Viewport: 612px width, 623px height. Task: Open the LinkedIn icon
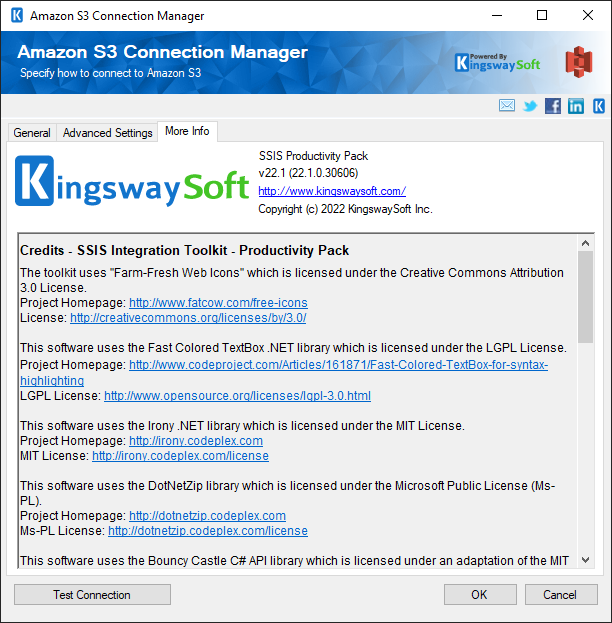point(576,106)
